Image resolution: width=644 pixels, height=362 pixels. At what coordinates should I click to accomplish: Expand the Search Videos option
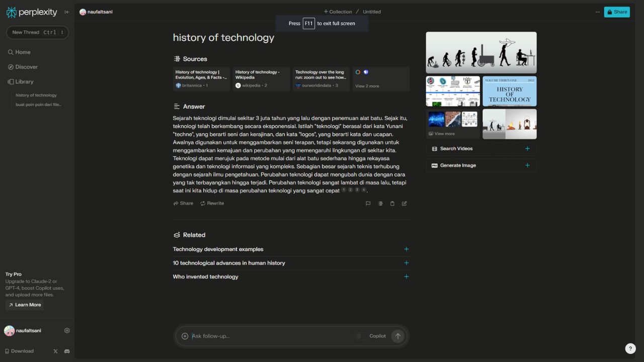(x=527, y=149)
